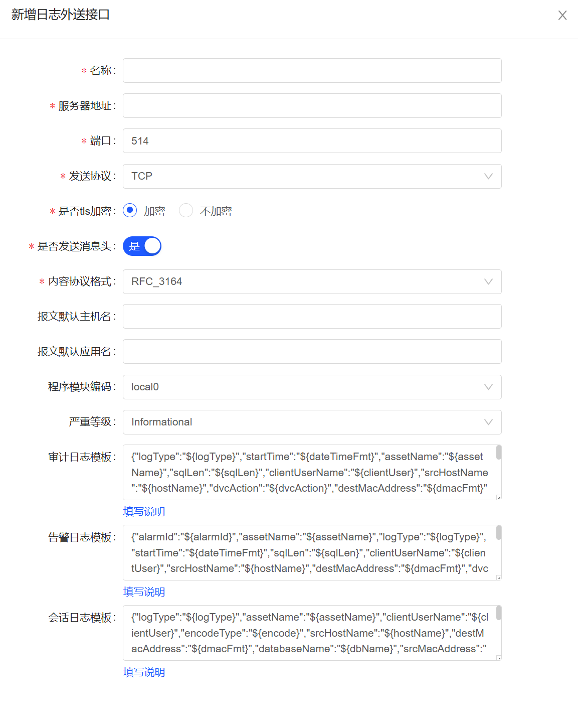
Task: Click the 审计日志模板 resize handle corner
Action: pos(499,497)
